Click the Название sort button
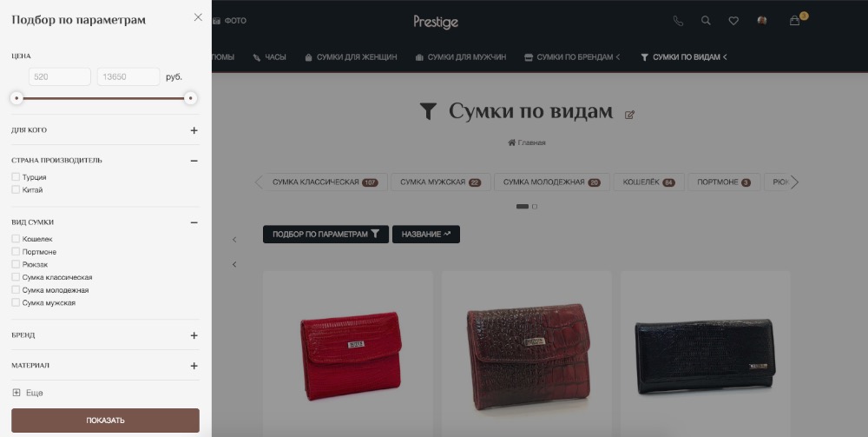This screenshot has height=437, width=868. (x=425, y=235)
